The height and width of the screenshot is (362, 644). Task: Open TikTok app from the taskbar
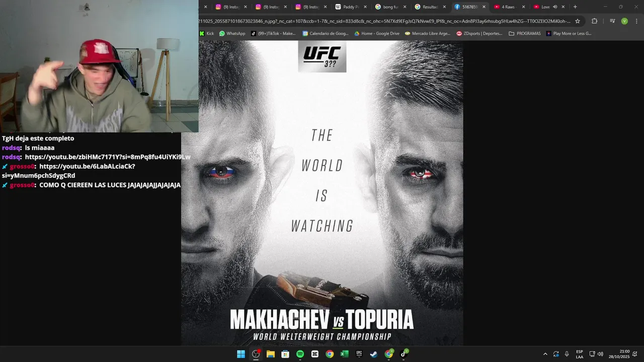coord(404,354)
